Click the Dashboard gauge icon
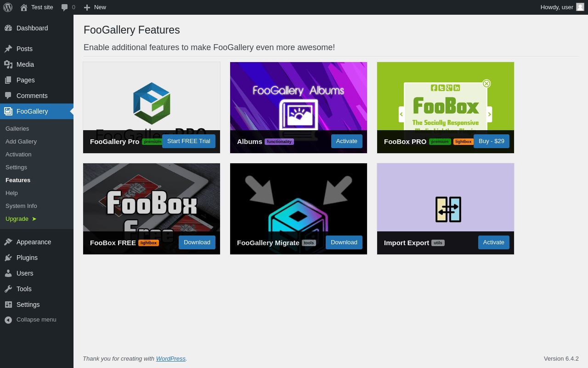The image size is (588, 368). [x=8, y=28]
